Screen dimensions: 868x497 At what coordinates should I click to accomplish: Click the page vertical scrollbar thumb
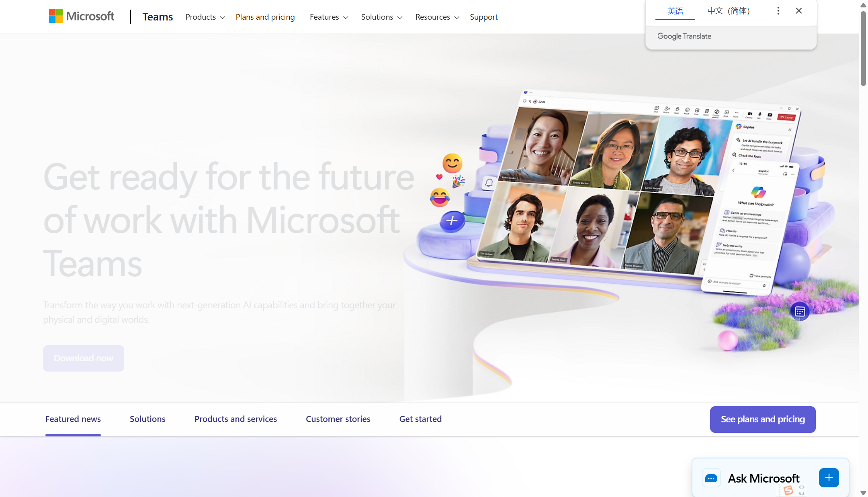pos(863,48)
